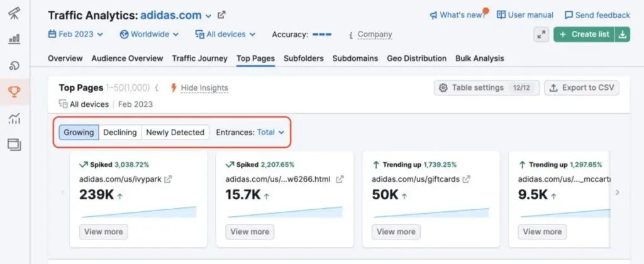Click the line graph sidebar icon

pyautogui.click(x=14, y=118)
